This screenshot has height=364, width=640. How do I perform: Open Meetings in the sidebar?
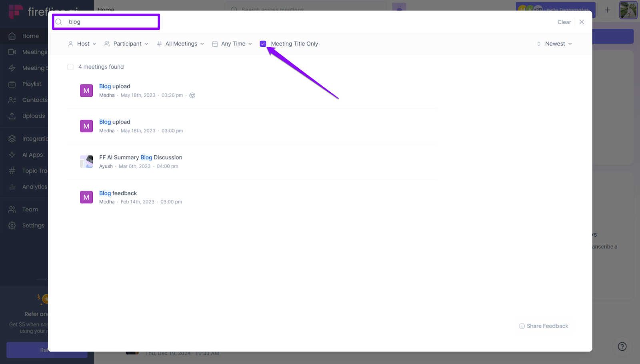tap(35, 52)
